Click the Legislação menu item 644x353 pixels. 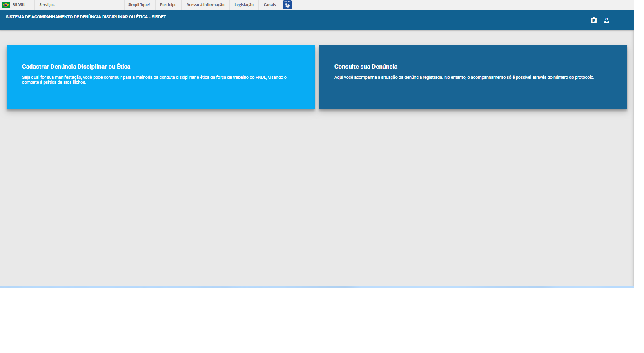(244, 5)
